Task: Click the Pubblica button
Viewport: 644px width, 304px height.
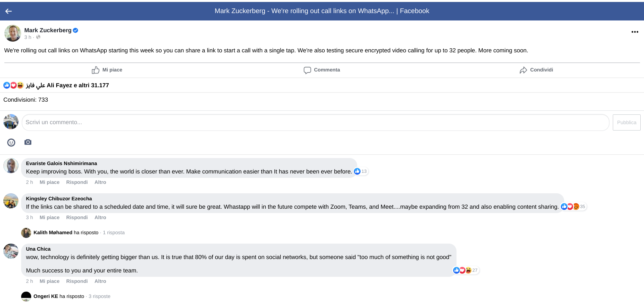Action: 627,122
